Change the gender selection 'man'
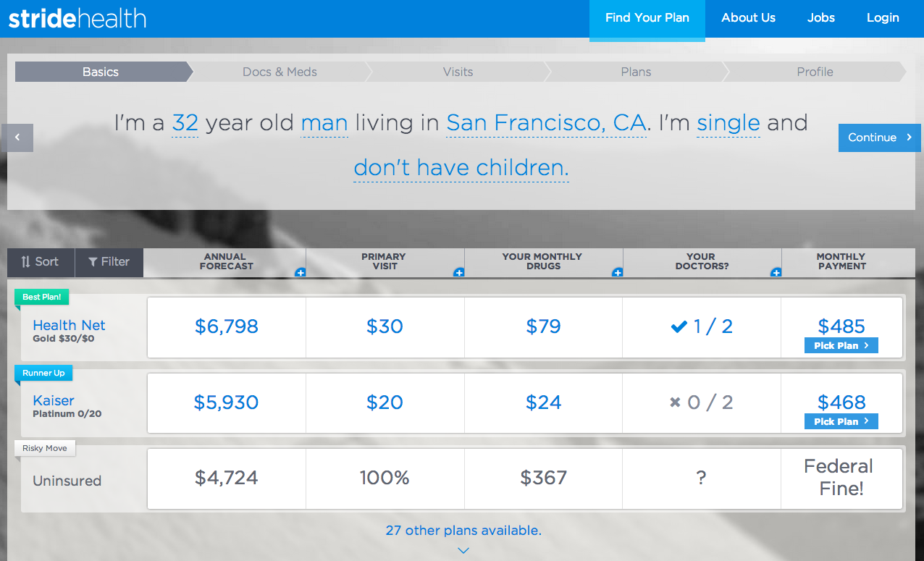Image resolution: width=924 pixels, height=561 pixels. click(x=324, y=123)
